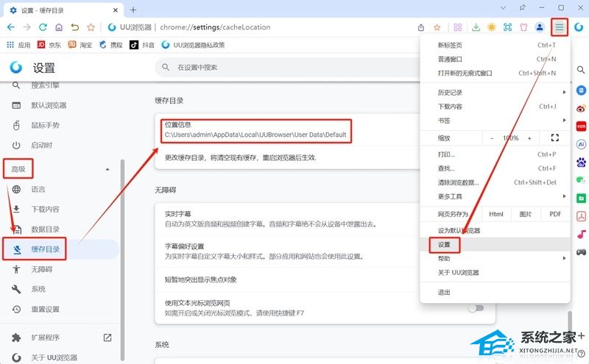This screenshot has width=589, height=364.
Task: Go back using the back arrow
Action: pyautogui.click(x=11, y=27)
